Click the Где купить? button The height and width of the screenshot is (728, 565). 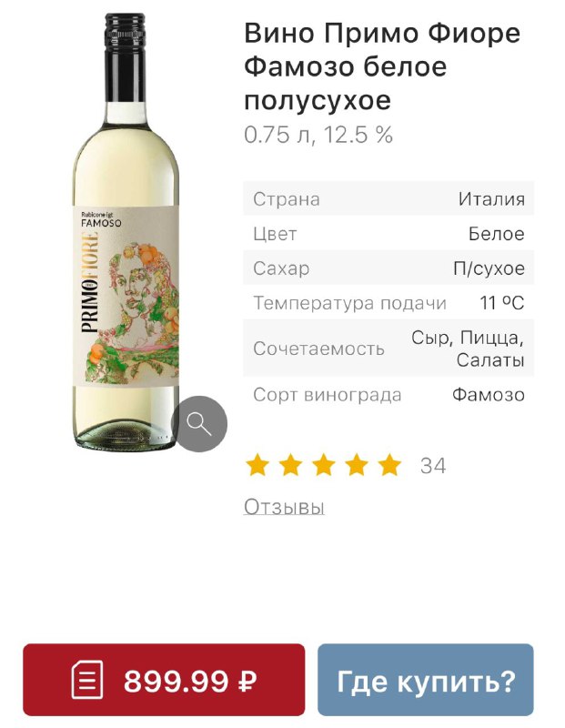pos(426,680)
